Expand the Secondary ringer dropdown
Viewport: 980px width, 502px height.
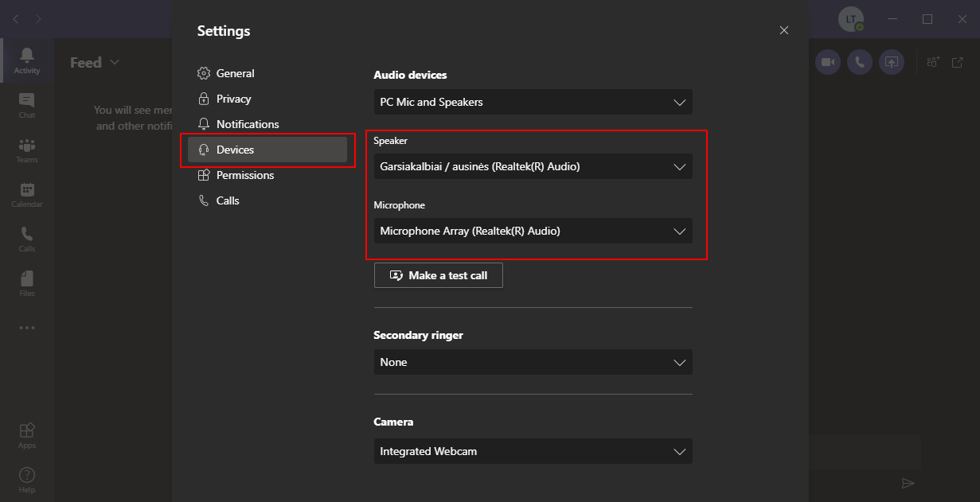(x=533, y=362)
